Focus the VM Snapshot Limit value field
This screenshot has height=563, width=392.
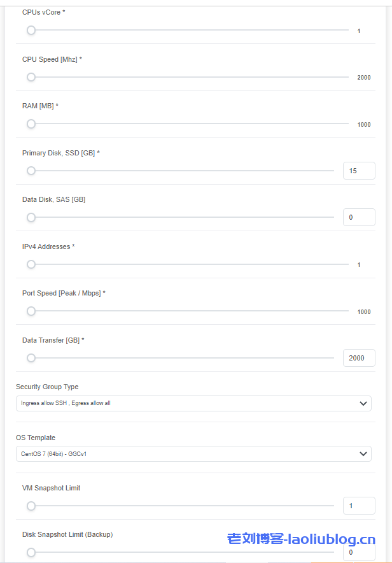[359, 506]
